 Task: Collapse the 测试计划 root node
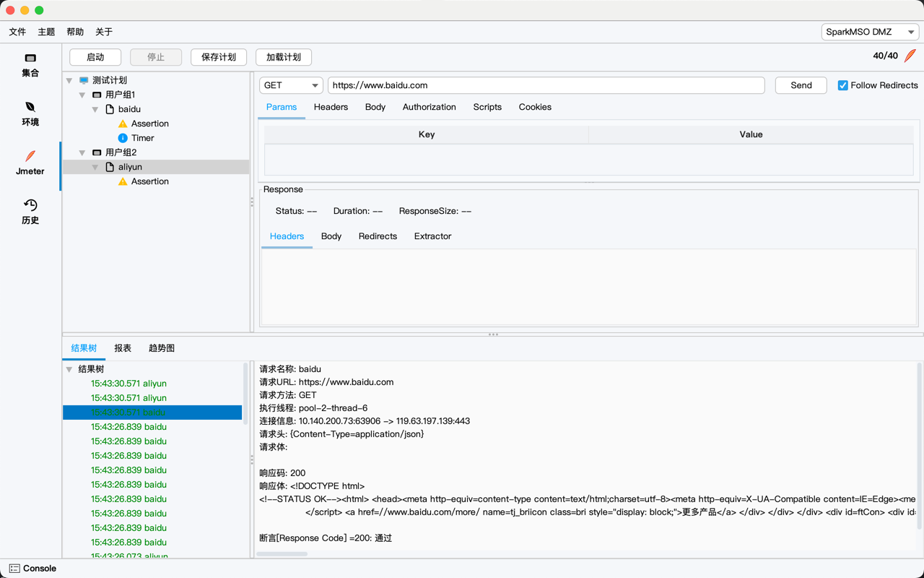(x=69, y=80)
